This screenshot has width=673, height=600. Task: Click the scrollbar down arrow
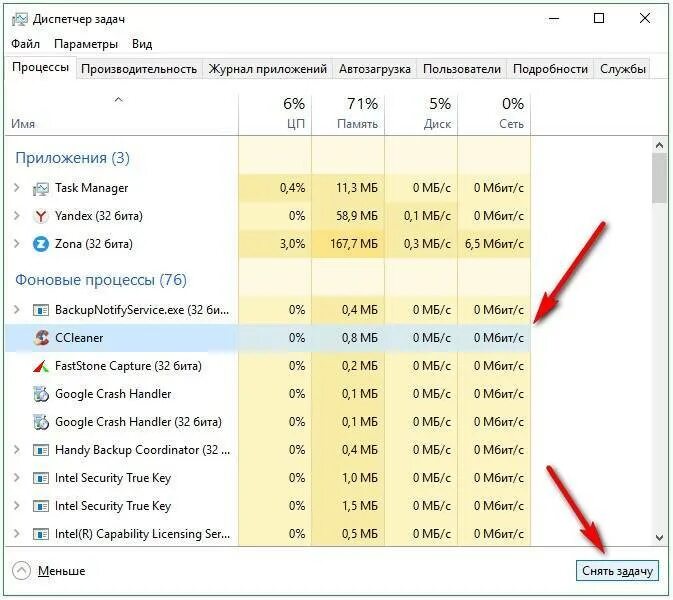[660, 536]
